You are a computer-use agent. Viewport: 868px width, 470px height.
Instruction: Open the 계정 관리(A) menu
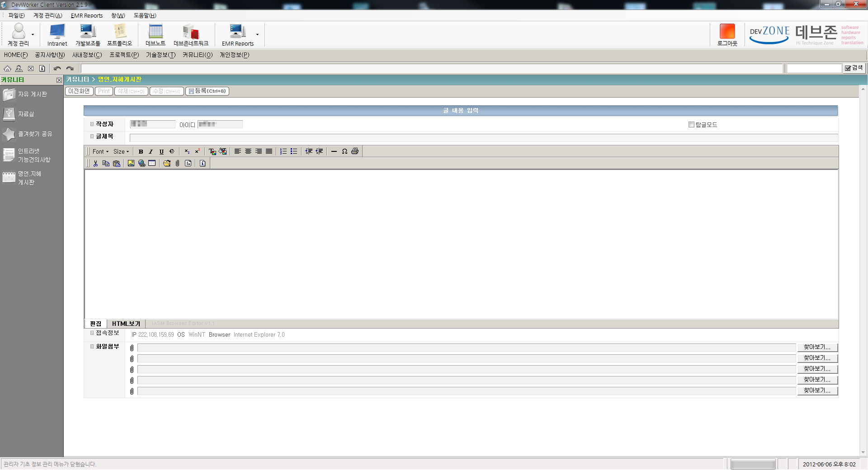pyautogui.click(x=48, y=15)
